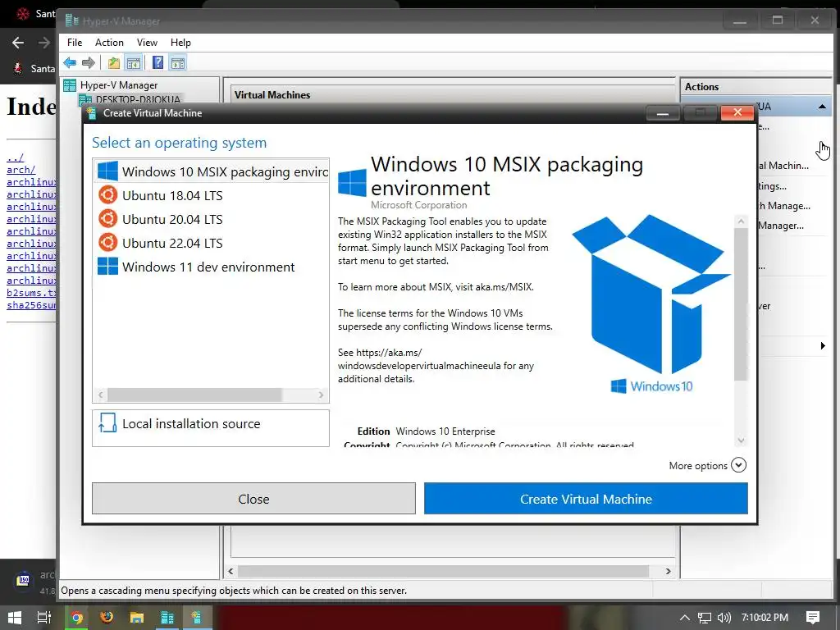The image size is (840, 630).
Task: Open the sha256sums link in browser
Action: pos(31,305)
